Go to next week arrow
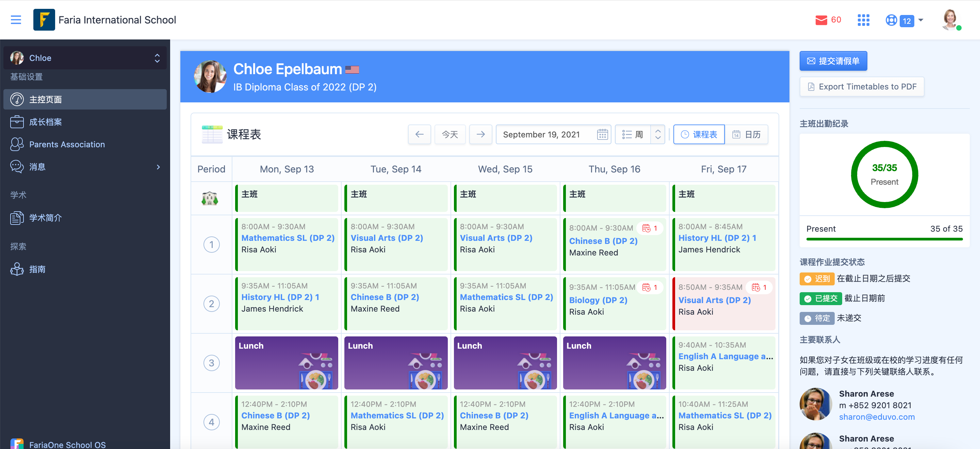This screenshot has width=980, height=449. pos(480,135)
